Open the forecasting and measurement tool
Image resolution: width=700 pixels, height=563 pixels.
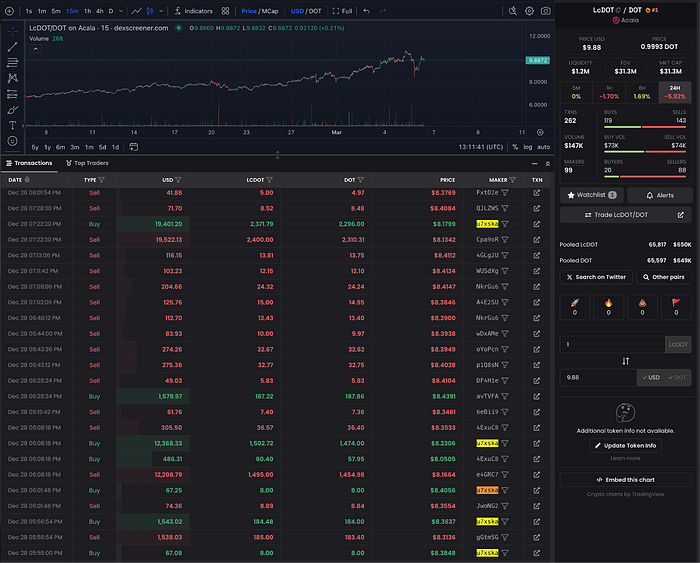(12, 94)
